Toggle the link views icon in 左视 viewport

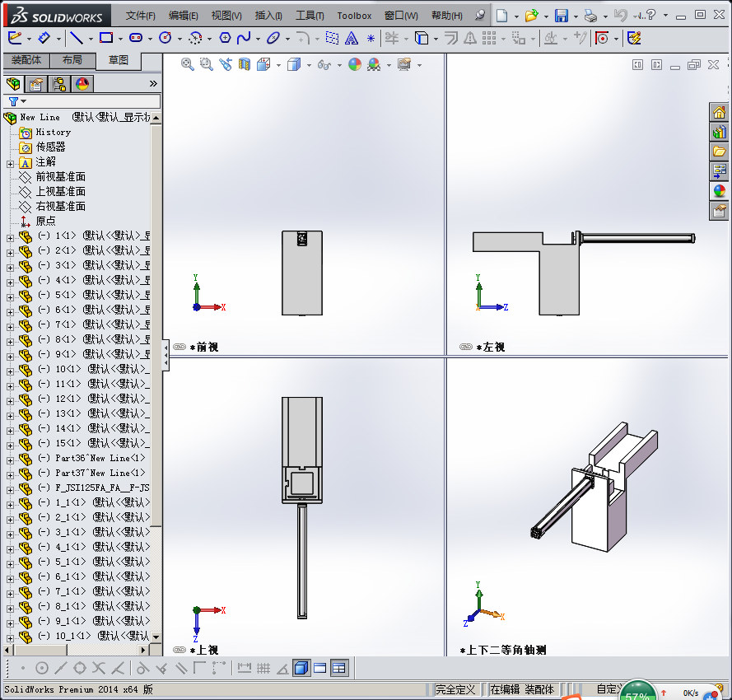pyautogui.click(x=466, y=347)
